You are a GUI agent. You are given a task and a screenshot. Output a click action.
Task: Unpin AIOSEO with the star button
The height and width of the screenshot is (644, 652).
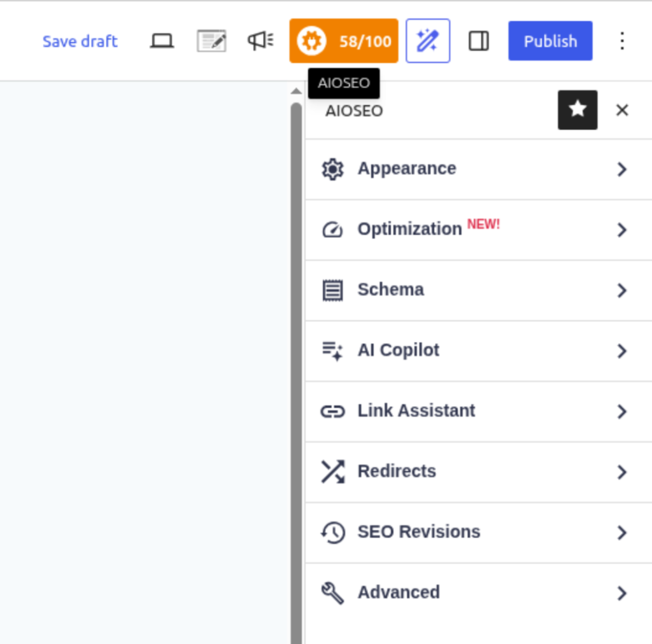coord(578,110)
